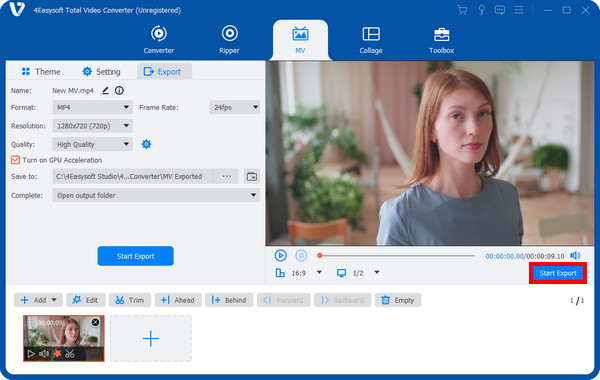Select the Export sub-tab

tap(164, 72)
